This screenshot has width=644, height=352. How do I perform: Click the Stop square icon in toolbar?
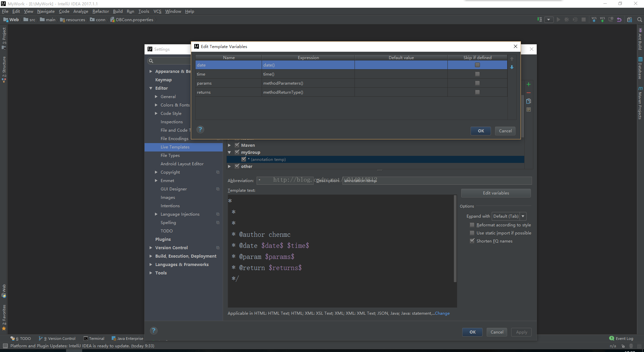[x=584, y=19]
